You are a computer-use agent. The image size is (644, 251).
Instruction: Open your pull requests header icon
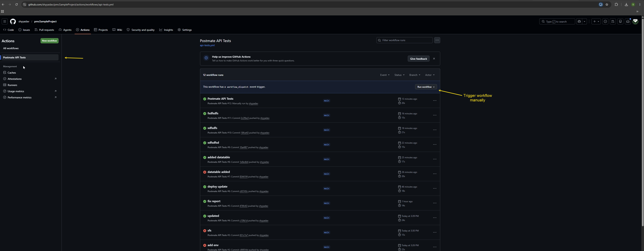613,22
